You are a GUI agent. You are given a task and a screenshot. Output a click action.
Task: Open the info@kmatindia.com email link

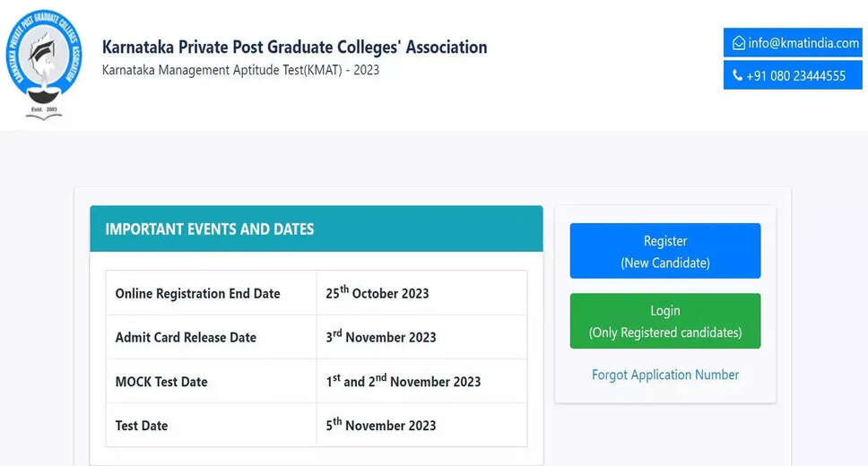[x=803, y=43]
